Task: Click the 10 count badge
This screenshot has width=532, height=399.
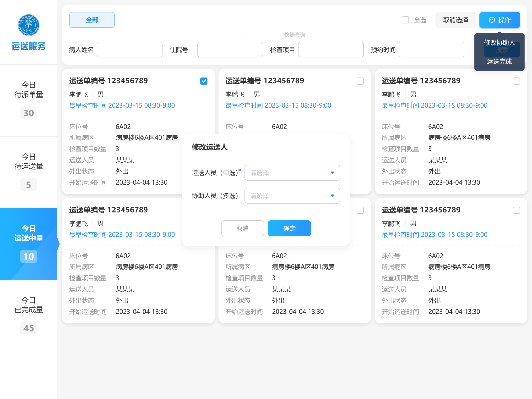Action: tap(29, 256)
